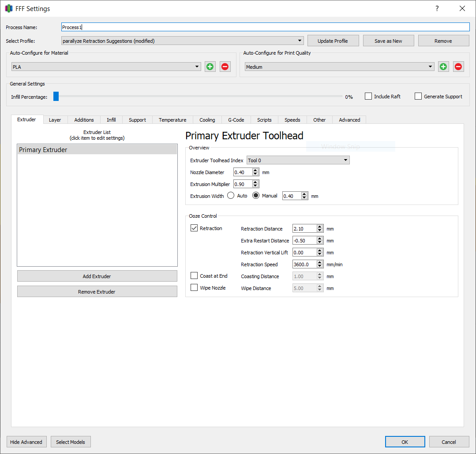Click Nozzle Diameter spinner arrows
The width and height of the screenshot is (476, 454).
coord(255,172)
